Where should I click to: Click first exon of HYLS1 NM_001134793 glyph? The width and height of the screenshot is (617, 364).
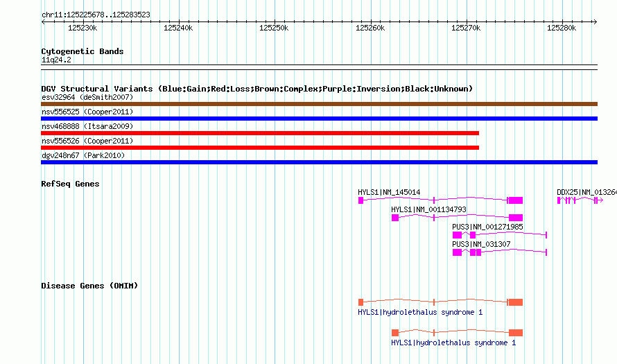(395, 218)
